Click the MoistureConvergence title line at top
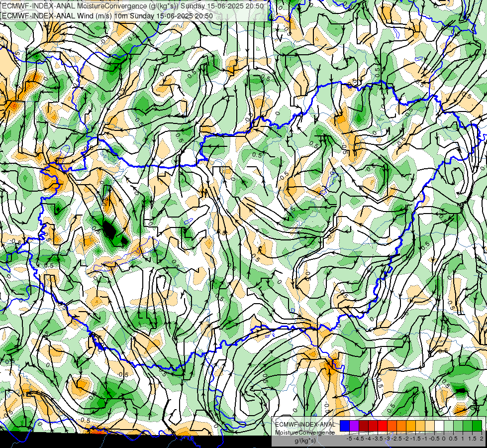 133,6
